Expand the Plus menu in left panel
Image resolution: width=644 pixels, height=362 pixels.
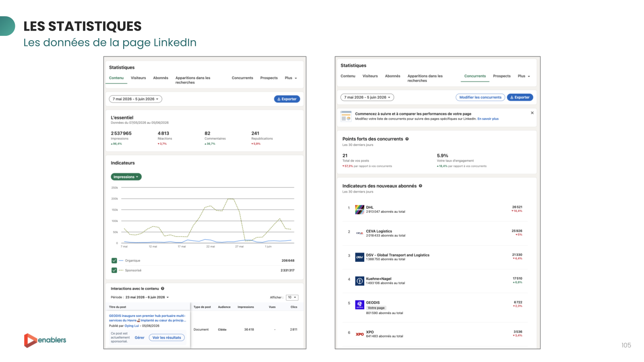pyautogui.click(x=291, y=78)
